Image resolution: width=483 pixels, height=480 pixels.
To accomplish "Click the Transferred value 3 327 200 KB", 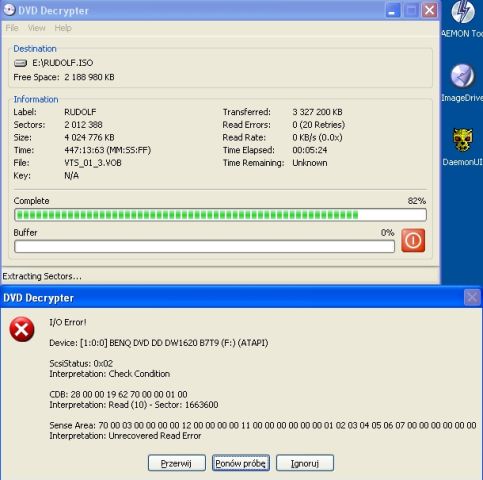I will (317, 112).
